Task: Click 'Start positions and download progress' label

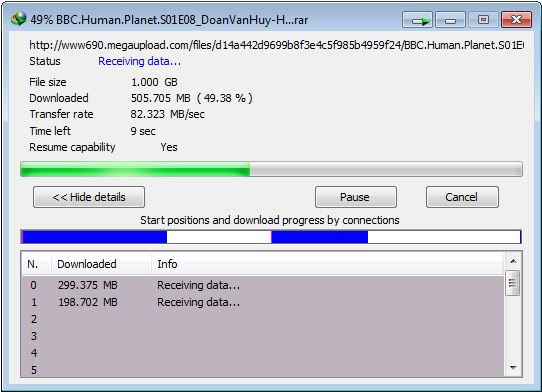Action: tap(270, 220)
